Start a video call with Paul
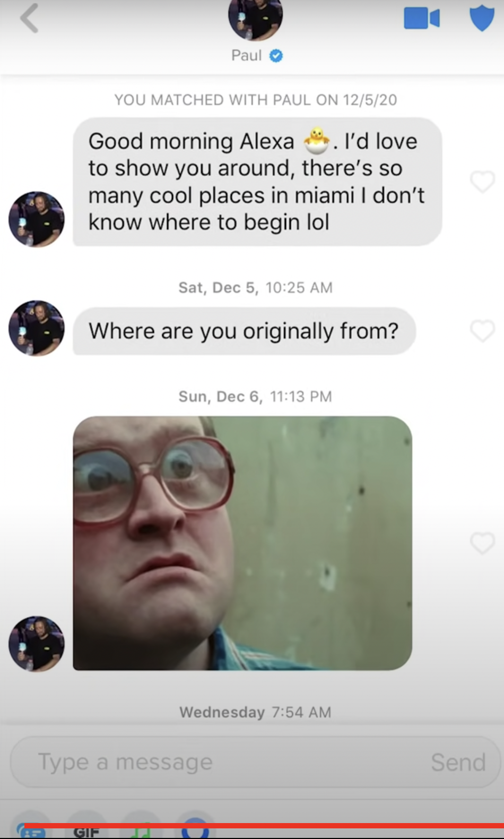 422,18
